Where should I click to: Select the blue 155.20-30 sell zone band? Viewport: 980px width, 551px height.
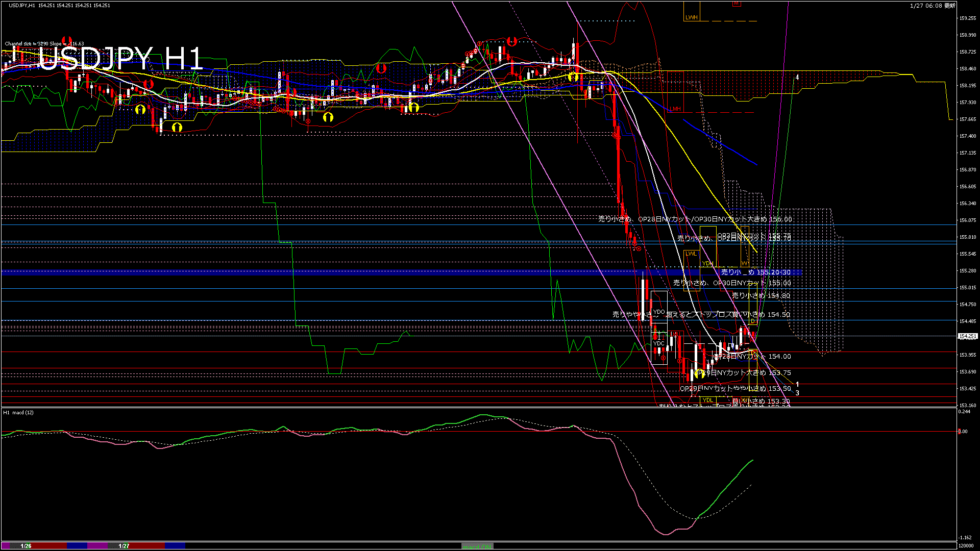pyautogui.click(x=357, y=272)
